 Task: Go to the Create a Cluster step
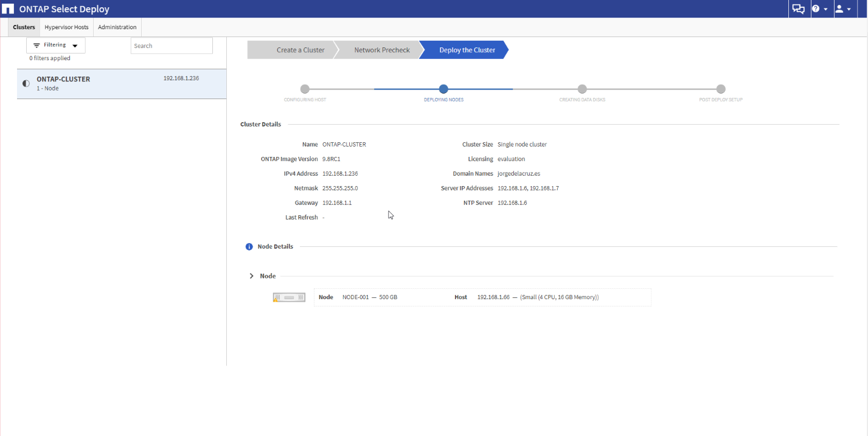pyautogui.click(x=292, y=50)
